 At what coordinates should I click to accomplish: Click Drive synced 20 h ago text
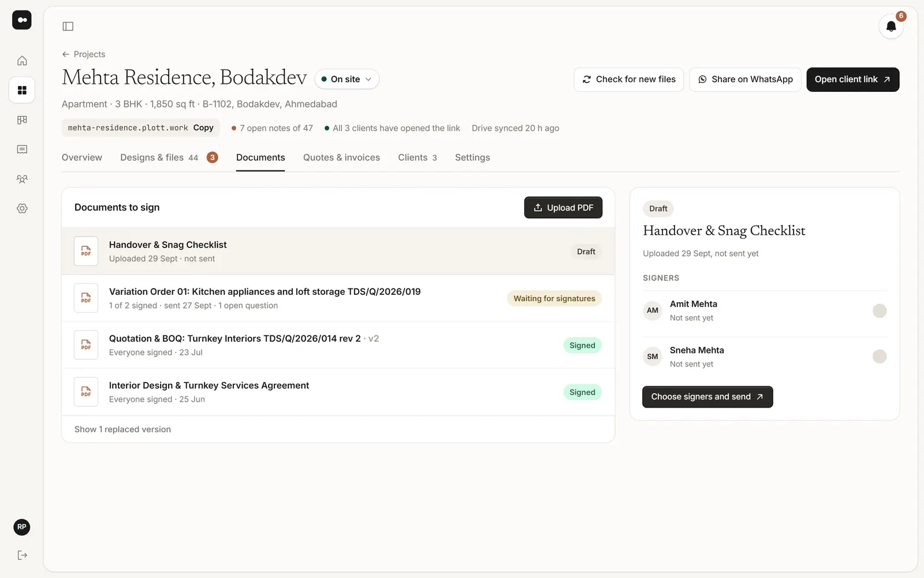click(515, 128)
